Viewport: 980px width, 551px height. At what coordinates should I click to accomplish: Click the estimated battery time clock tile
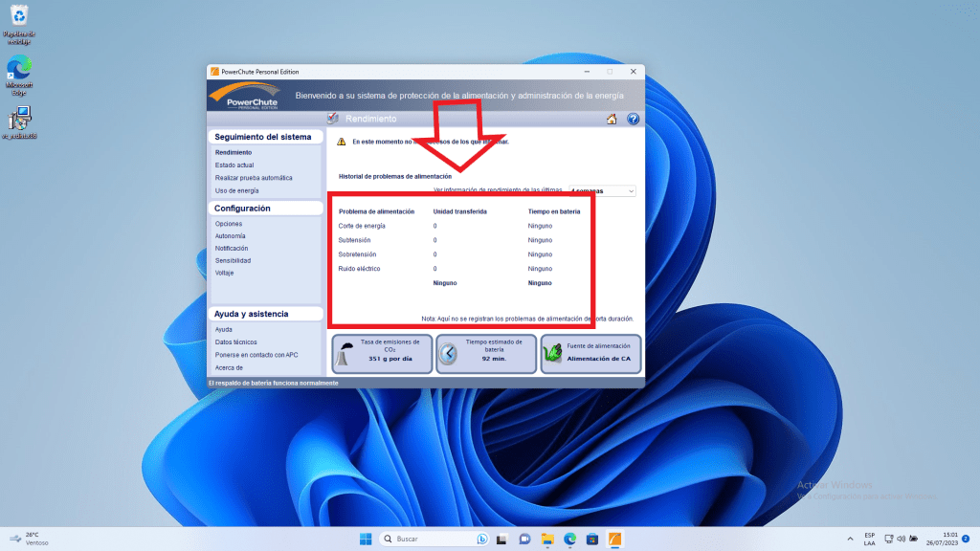485,354
